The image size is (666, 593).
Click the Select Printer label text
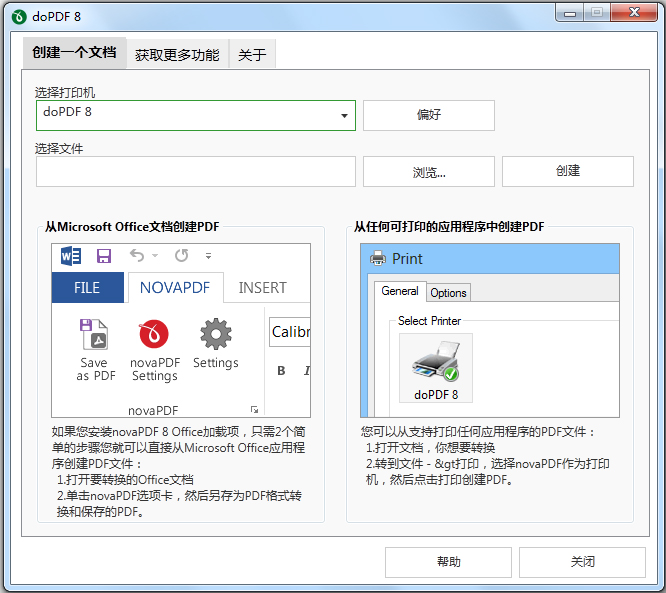point(429,321)
